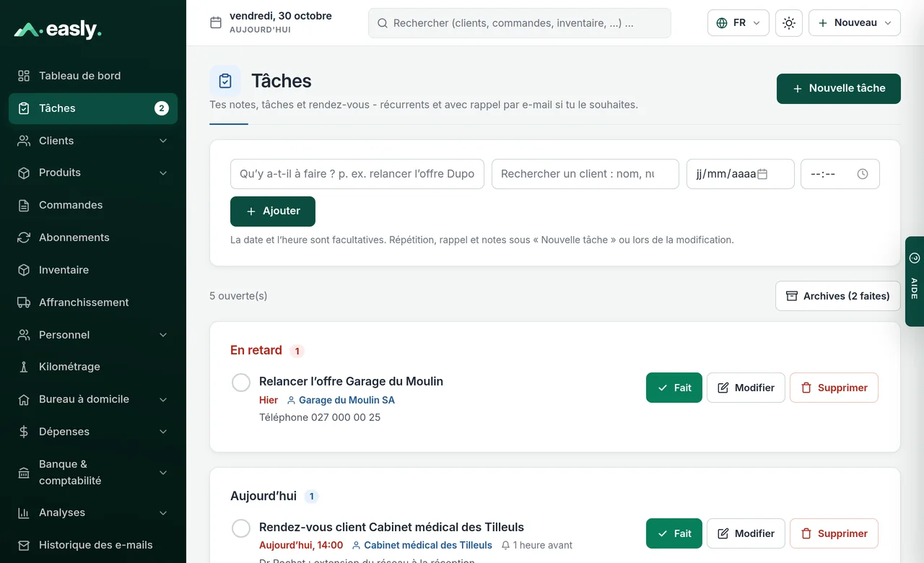Mark 'Relancer l'offre Garage du Moulin' circle as done
Screen dimensions: 924x563
pos(241,383)
